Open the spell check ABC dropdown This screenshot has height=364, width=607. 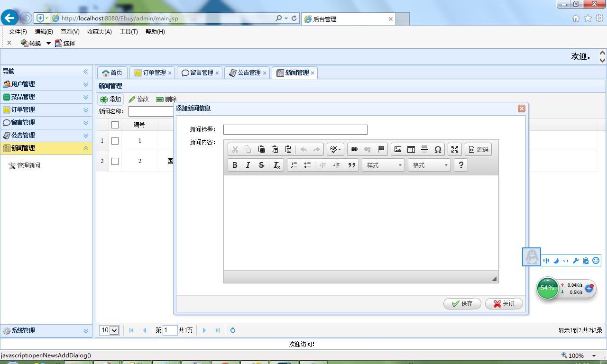[335, 149]
